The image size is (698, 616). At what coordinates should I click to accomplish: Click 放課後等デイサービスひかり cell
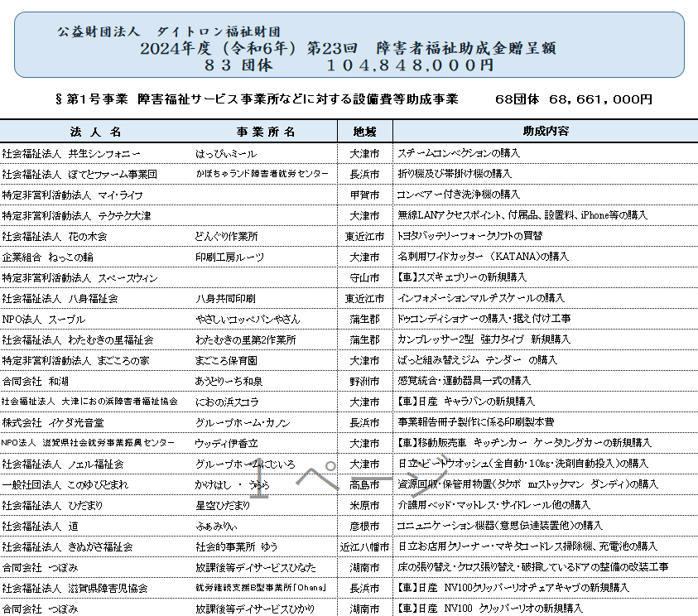pyautogui.click(x=255, y=609)
